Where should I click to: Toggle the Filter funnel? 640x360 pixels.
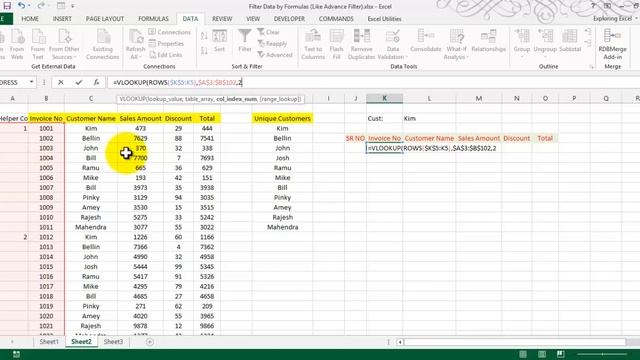[244, 41]
